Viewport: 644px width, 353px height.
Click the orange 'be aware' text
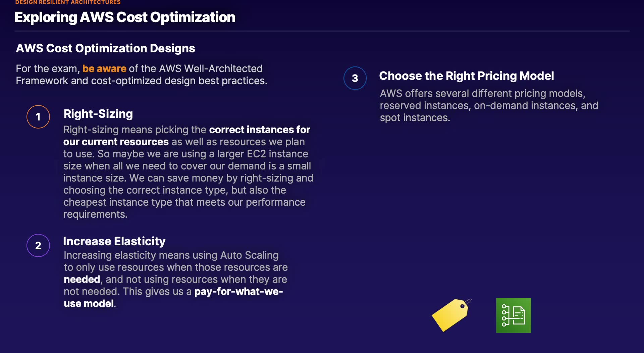tap(104, 68)
